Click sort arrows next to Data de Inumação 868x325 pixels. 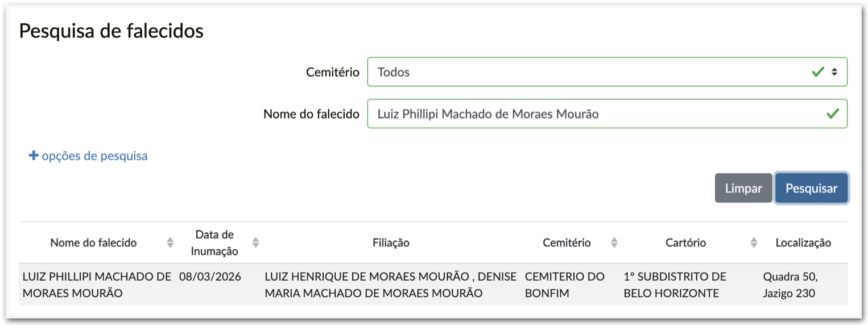[255, 243]
